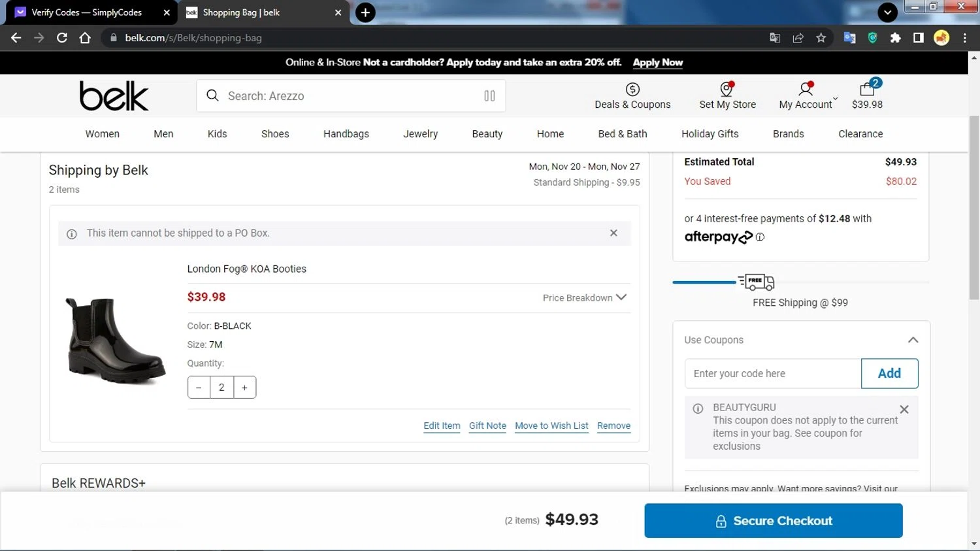
Task: Increase bootie quantity with plus button
Action: [244, 388]
